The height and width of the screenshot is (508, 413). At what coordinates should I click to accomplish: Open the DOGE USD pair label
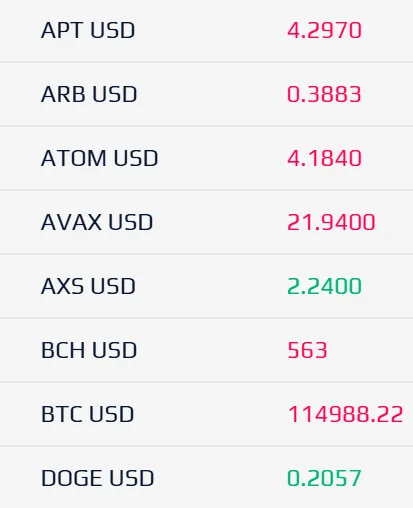coord(97,478)
